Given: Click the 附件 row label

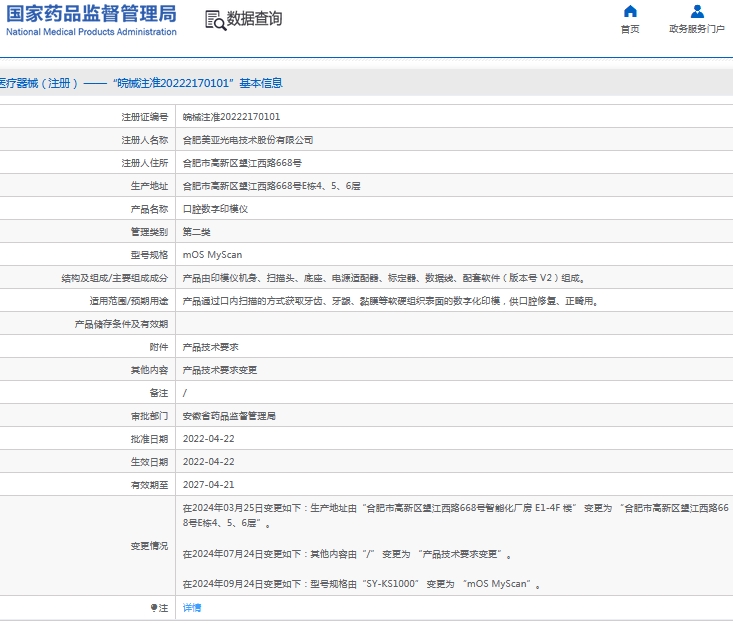Looking at the screenshot, I should tap(158, 347).
